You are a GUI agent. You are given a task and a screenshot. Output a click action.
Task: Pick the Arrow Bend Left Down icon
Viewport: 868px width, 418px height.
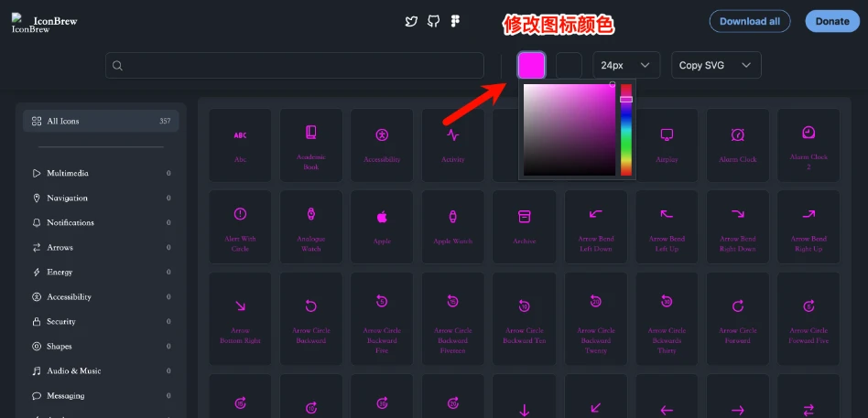(x=596, y=227)
